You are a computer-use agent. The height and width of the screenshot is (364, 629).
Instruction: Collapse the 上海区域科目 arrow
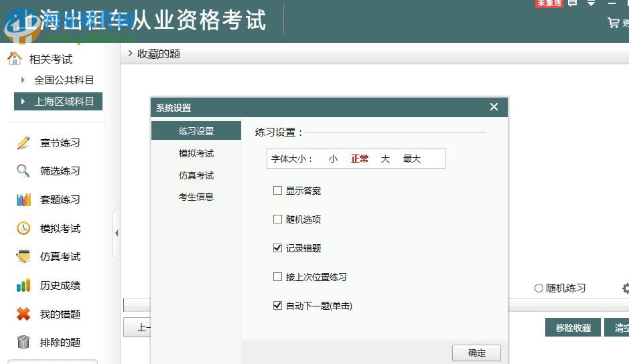tap(23, 102)
